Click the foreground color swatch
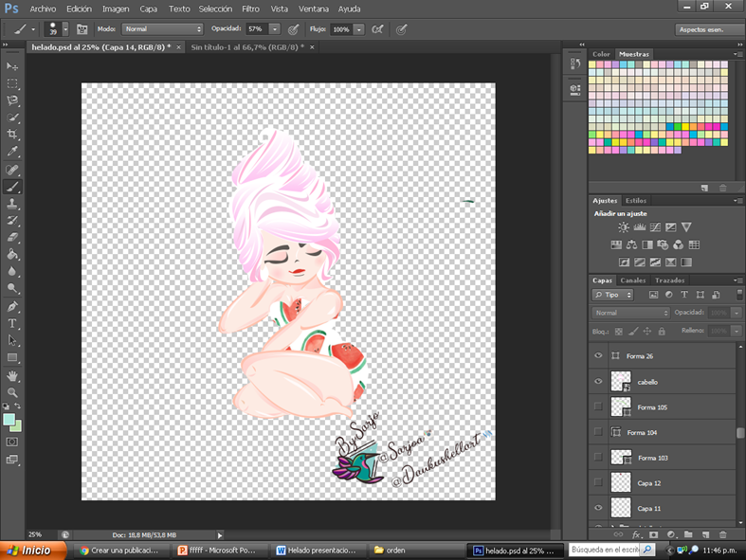Image resolution: width=746 pixels, height=560 pixels. coord(9,420)
